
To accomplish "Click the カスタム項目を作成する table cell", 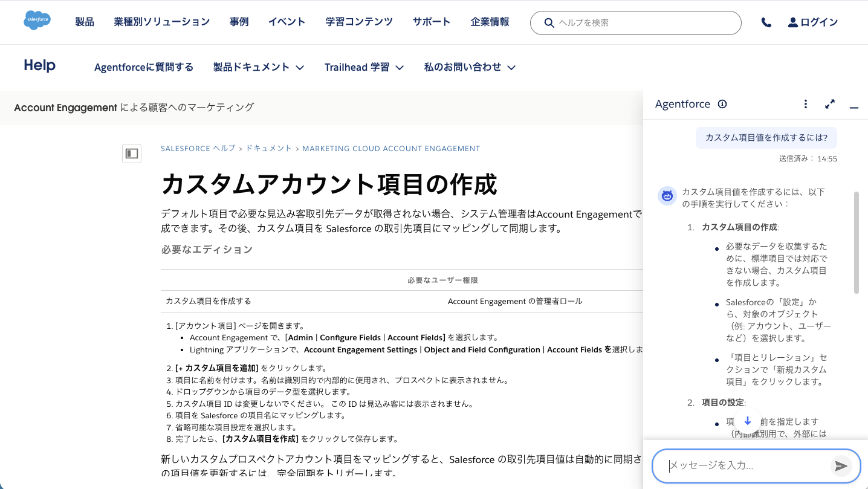I will (209, 301).
